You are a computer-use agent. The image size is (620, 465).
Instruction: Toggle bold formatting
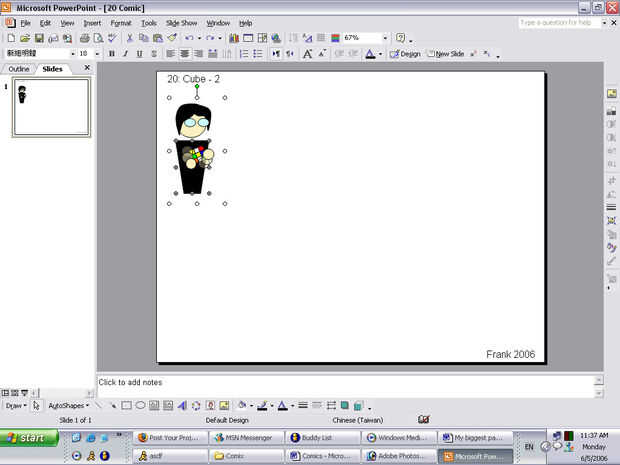(112, 54)
